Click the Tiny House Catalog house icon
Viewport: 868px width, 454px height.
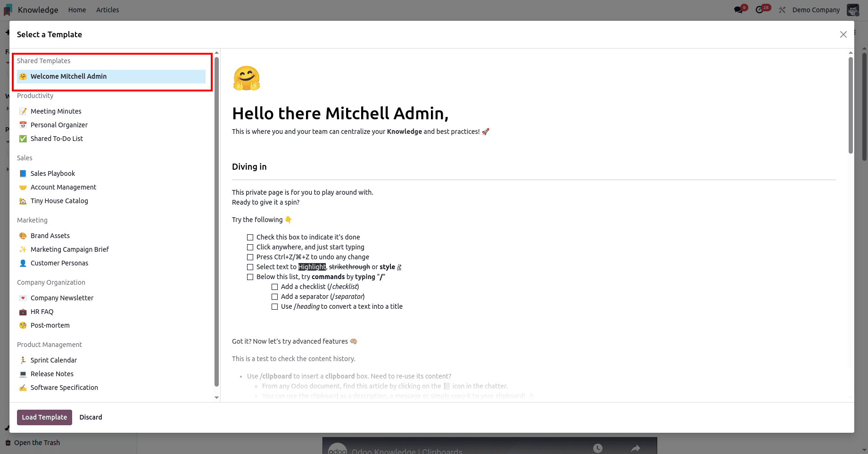pos(23,201)
